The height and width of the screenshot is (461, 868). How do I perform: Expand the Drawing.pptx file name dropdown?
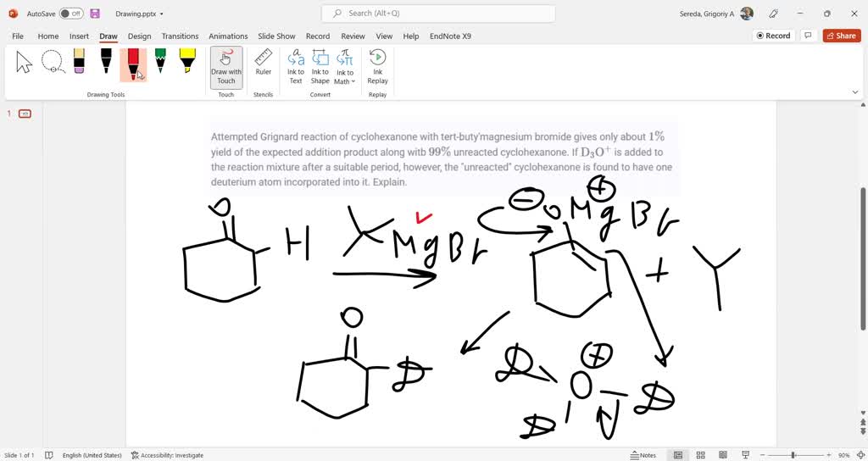(x=162, y=14)
